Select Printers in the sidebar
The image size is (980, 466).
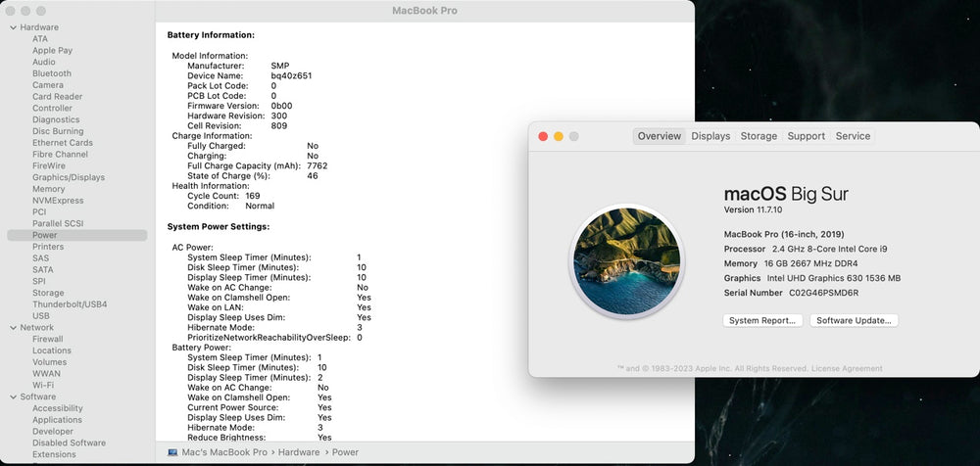point(48,247)
